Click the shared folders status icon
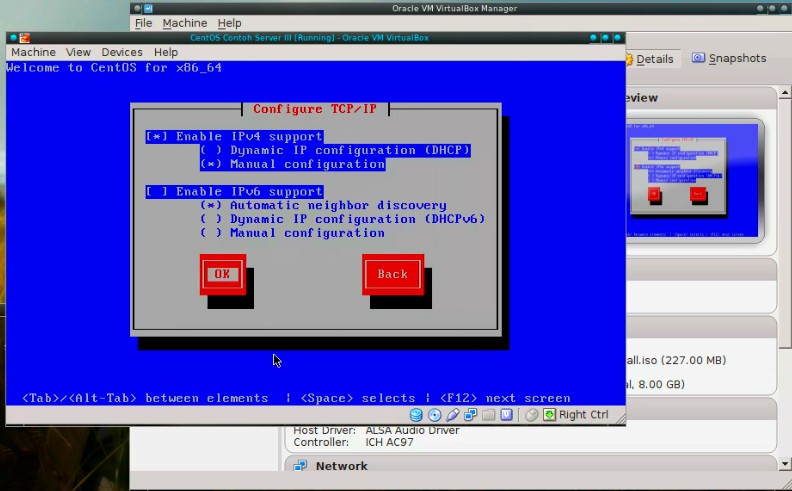This screenshot has width=792, height=491. pos(488,415)
